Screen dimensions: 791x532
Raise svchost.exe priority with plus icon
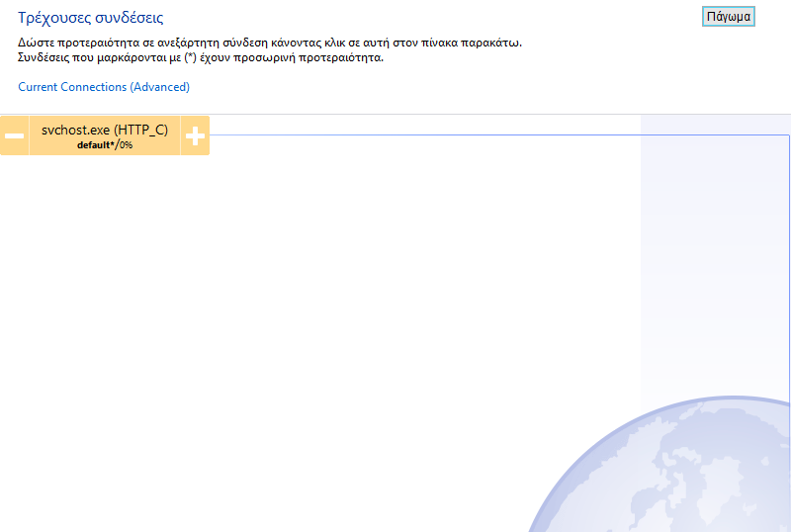(x=195, y=135)
